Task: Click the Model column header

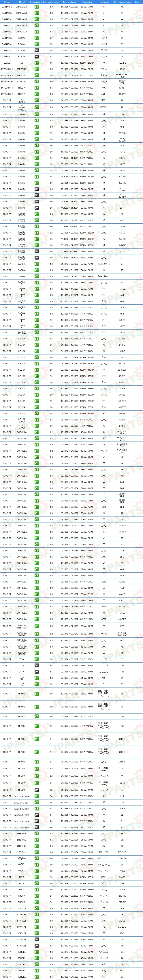Action: tap(22, 2)
